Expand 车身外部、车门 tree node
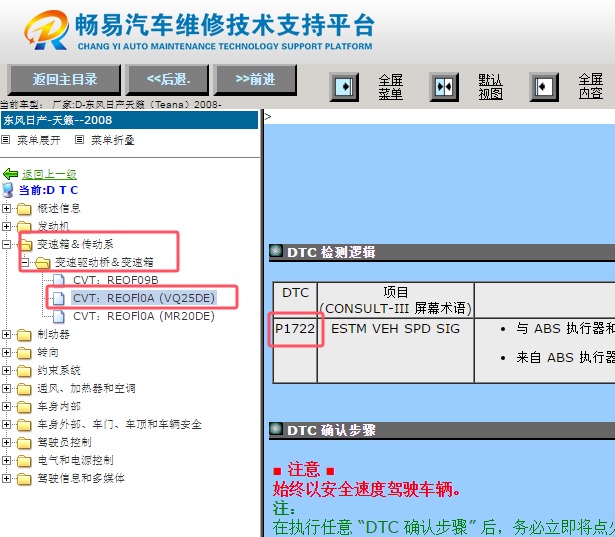 click(x=6, y=424)
